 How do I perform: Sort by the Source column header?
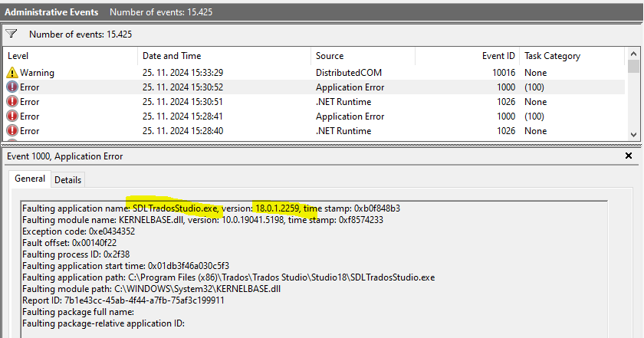(x=363, y=56)
